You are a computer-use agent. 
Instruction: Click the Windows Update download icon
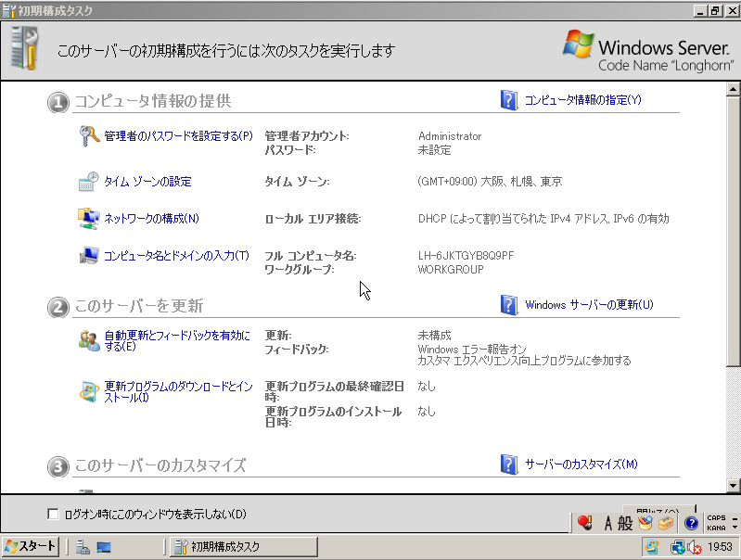point(89,392)
